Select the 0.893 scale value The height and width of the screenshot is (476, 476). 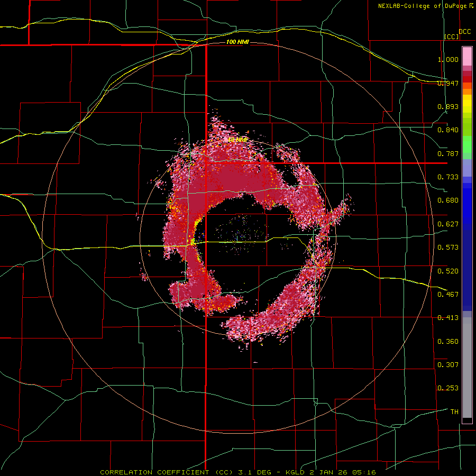(448, 106)
